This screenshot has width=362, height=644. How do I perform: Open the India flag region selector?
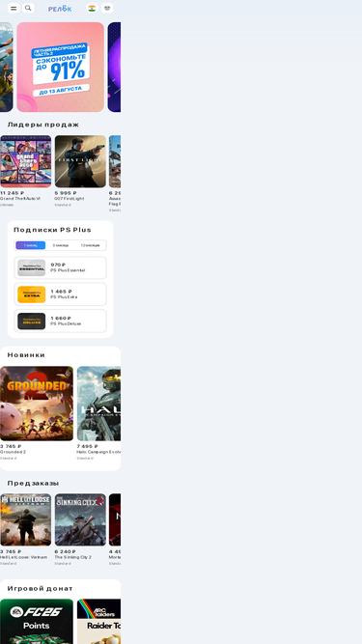tap(92, 9)
